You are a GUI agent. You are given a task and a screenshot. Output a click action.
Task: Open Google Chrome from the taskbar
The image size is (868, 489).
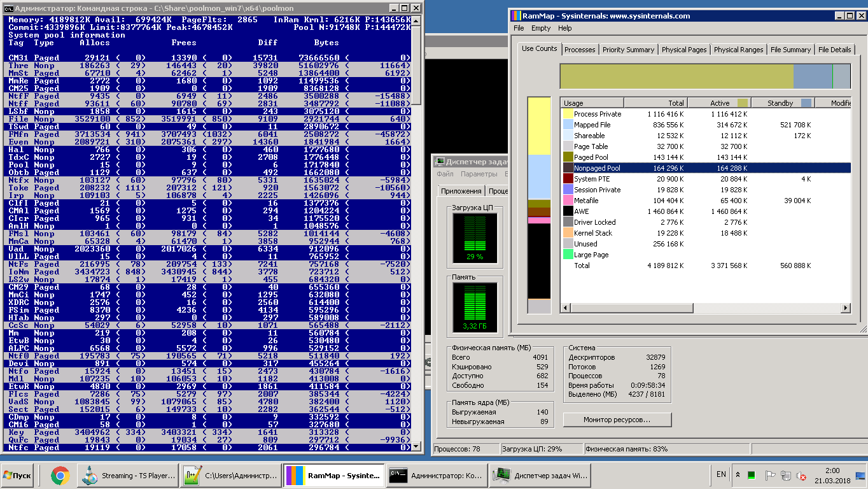(x=60, y=475)
